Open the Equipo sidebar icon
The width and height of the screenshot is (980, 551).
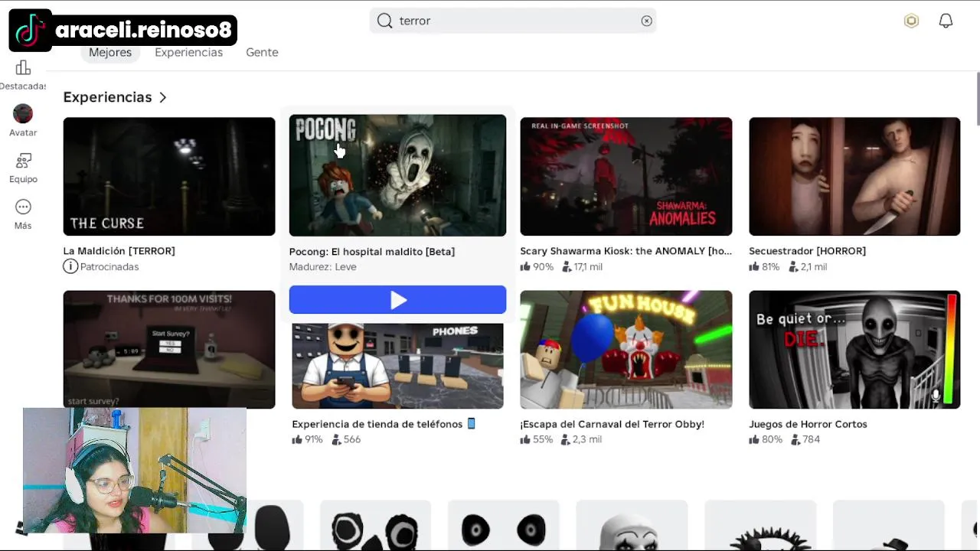coord(23,161)
